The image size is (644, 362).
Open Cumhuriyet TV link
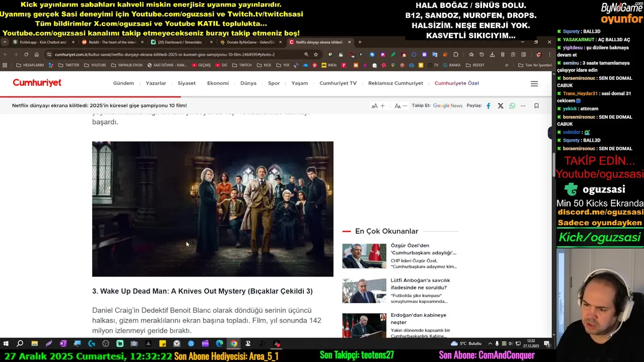tap(338, 83)
